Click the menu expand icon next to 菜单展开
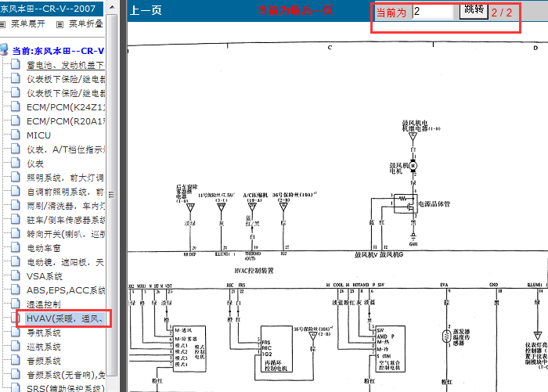 pos(2,24)
